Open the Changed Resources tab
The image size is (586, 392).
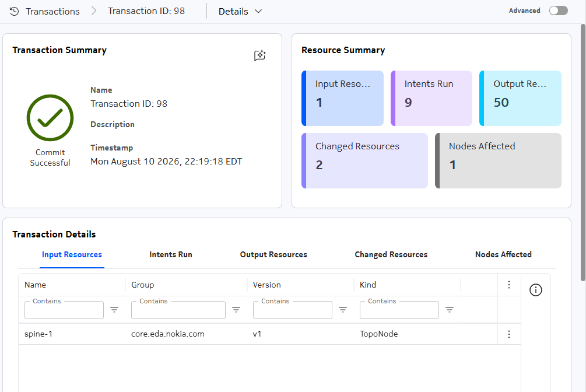coord(391,255)
